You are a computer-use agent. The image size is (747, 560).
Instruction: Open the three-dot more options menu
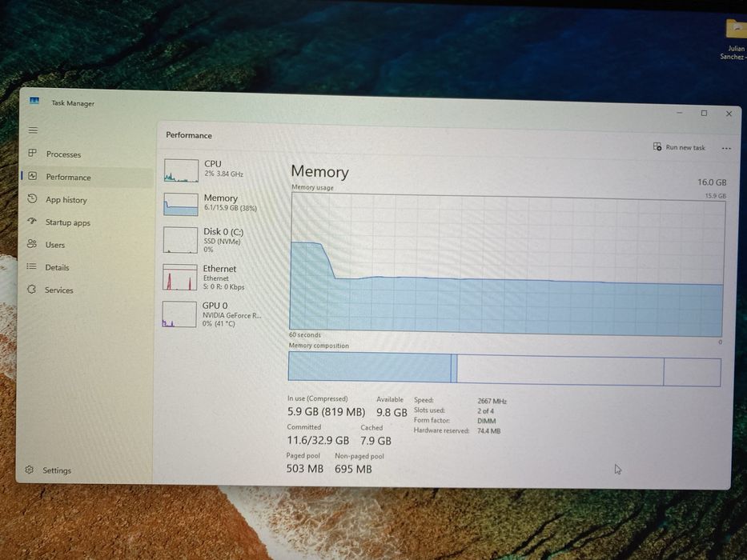[x=726, y=148]
